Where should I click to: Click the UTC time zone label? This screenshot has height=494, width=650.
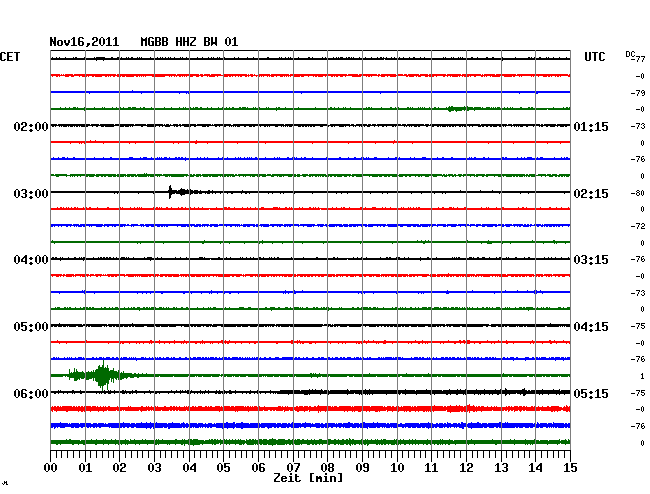594,57
